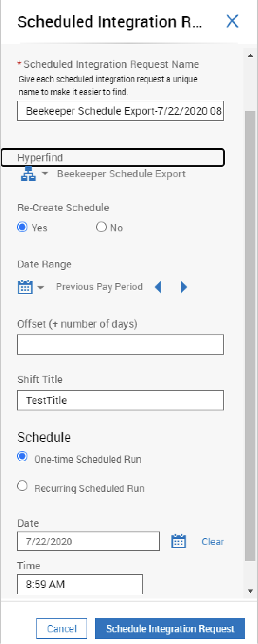Click Schedule Integration Request button

click(170, 629)
